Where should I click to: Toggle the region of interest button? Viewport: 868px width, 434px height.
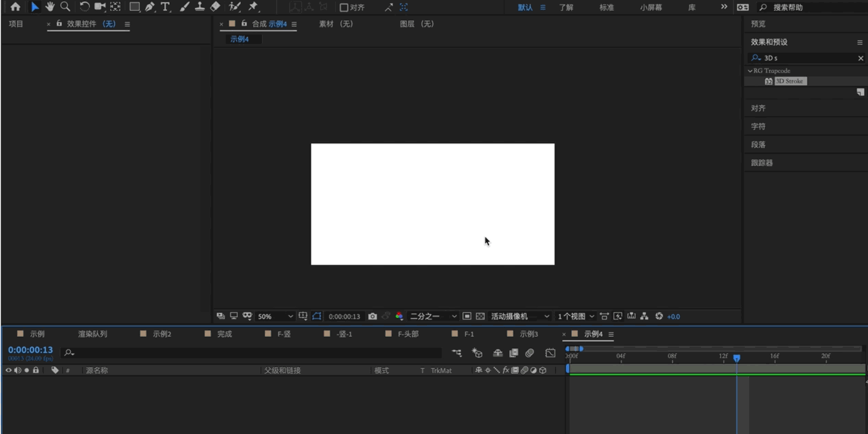(467, 316)
